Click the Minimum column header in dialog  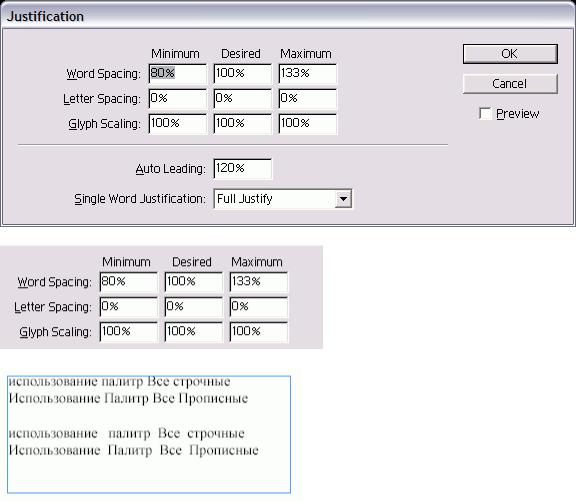(x=175, y=54)
